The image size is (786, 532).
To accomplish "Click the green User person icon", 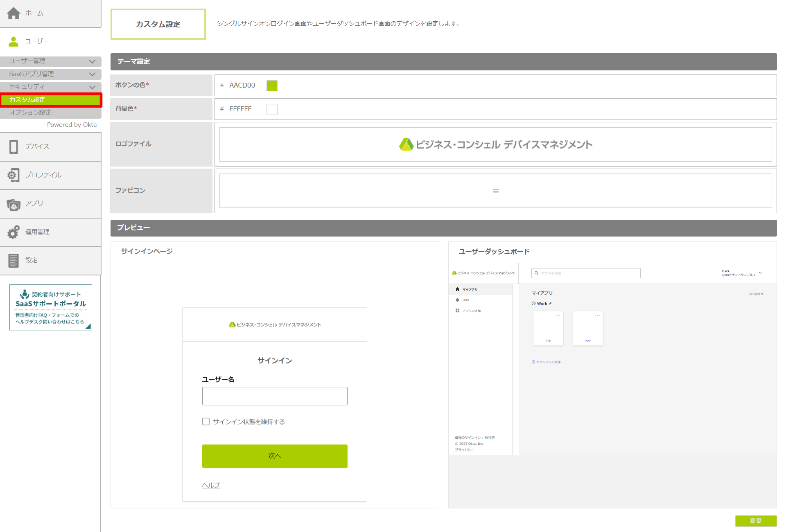I will coord(14,41).
